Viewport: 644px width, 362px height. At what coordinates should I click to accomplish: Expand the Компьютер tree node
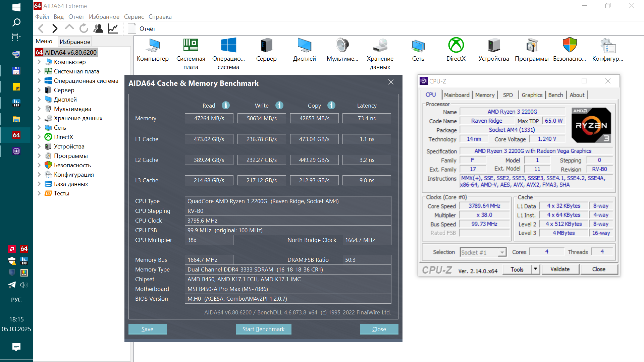[39, 62]
